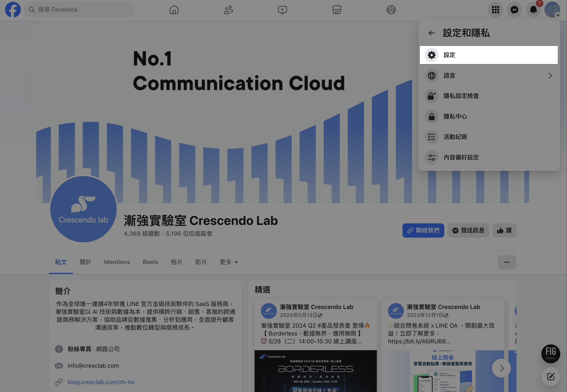
Task: Click the list icon beside 活動紀錄
Action: click(x=432, y=137)
